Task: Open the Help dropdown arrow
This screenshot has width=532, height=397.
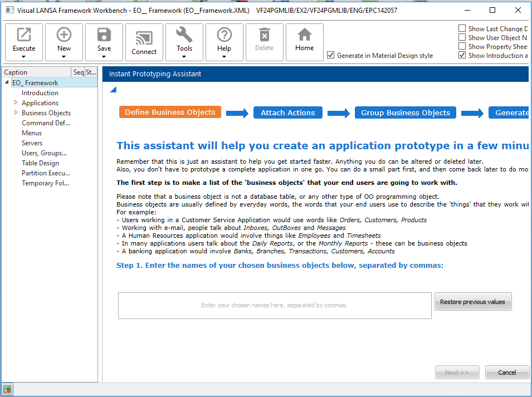Action: pos(224,57)
